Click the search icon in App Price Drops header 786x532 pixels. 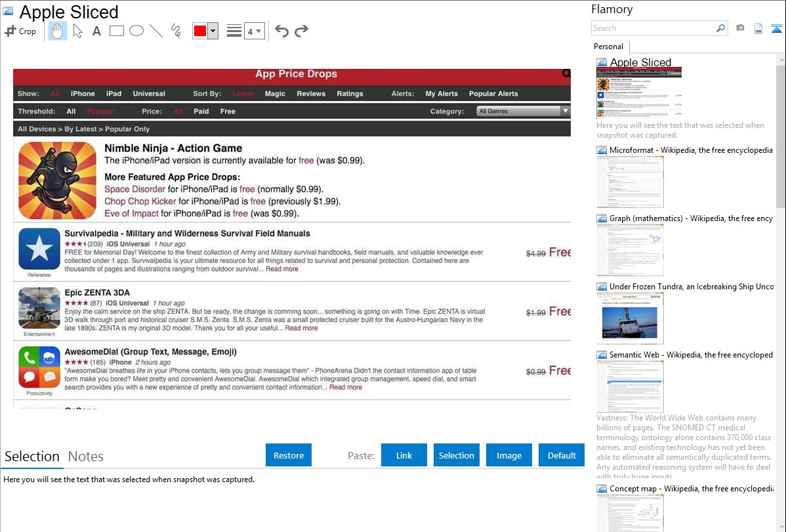[566, 73]
